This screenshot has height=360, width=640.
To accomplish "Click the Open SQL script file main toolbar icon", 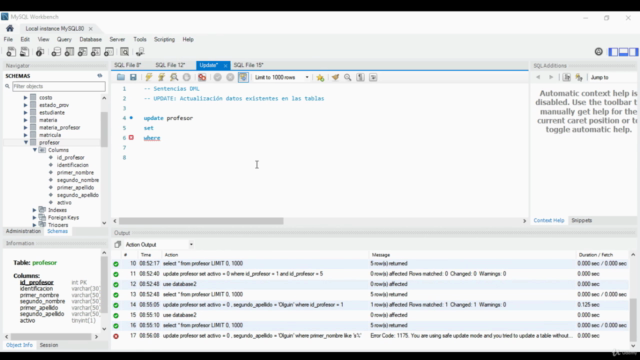I will pos(24,52).
